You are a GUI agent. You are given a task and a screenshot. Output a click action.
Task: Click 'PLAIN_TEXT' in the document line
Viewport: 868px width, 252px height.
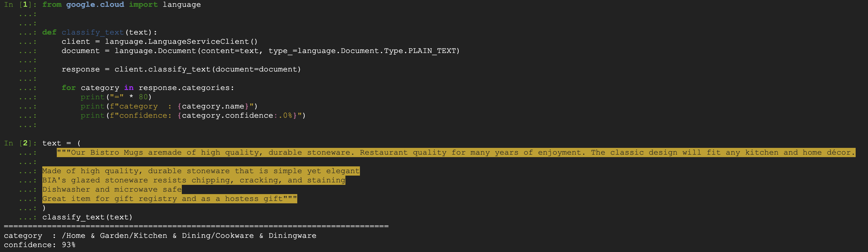point(432,51)
